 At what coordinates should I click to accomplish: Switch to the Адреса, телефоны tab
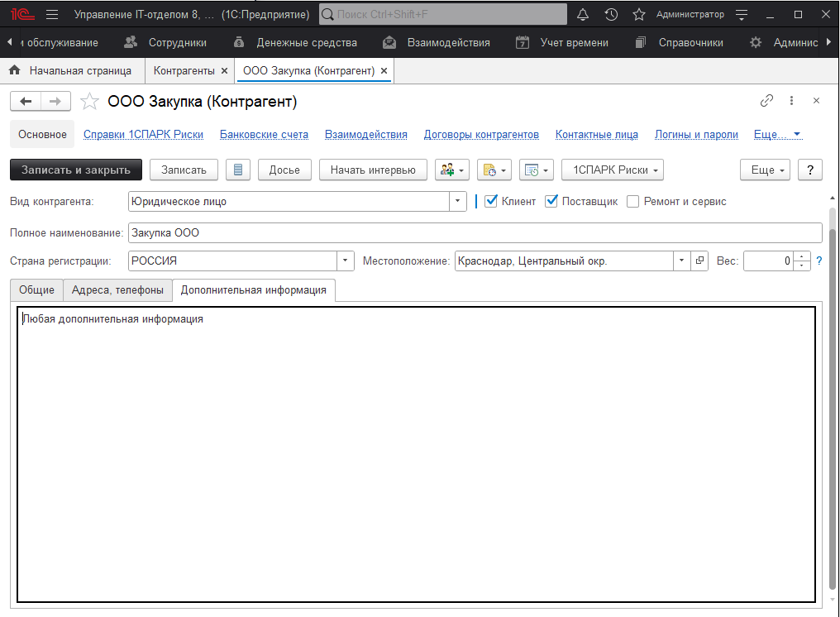pyautogui.click(x=118, y=289)
